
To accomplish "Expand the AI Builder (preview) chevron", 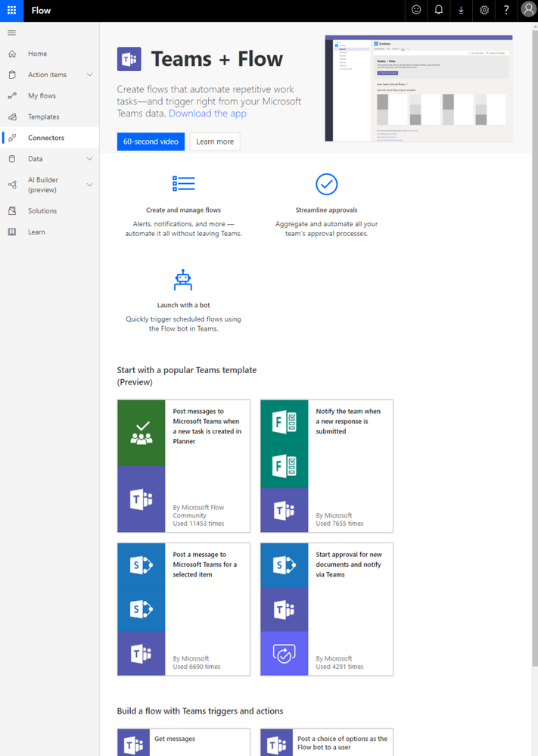I will pos(89,185).
